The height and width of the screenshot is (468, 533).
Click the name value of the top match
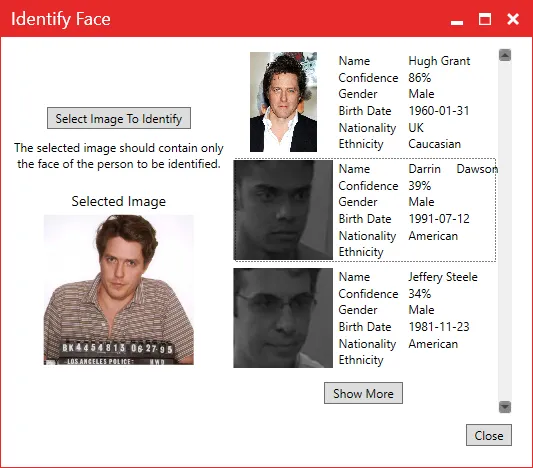coord(439,61)
